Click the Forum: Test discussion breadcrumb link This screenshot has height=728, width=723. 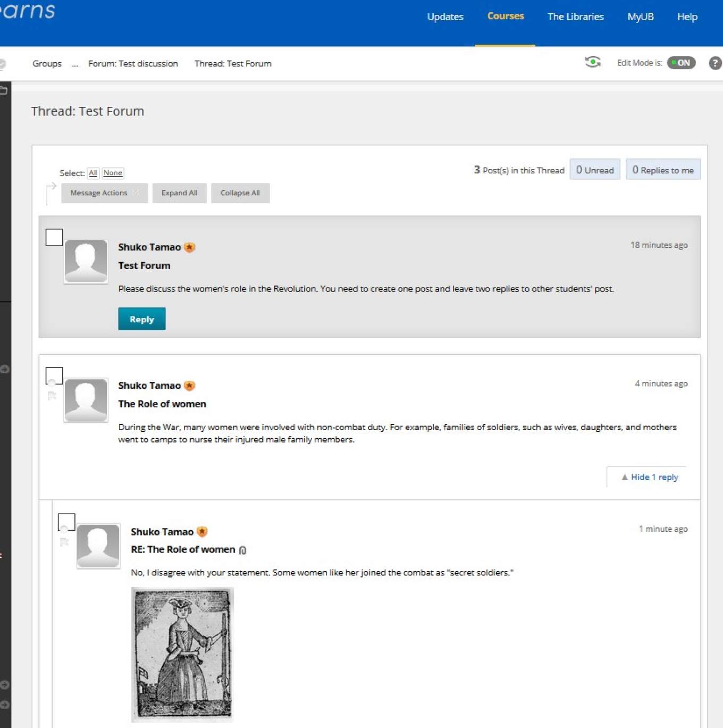point(133,64)
